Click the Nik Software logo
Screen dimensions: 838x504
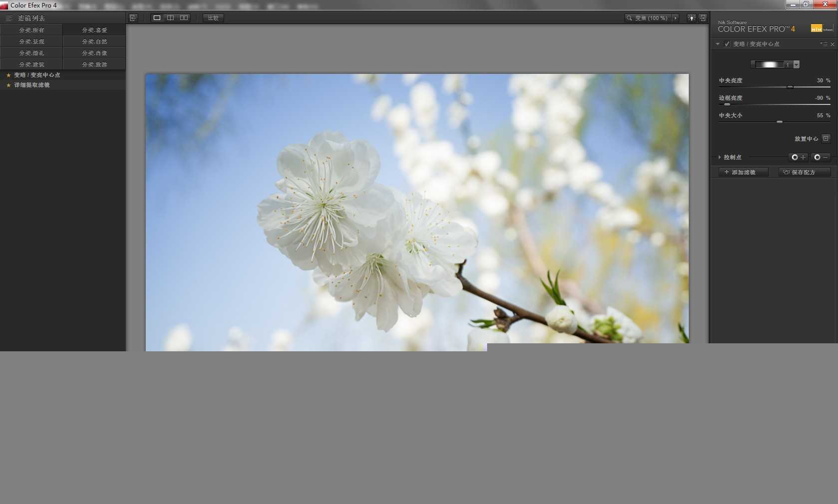click(x=822, y=28)
